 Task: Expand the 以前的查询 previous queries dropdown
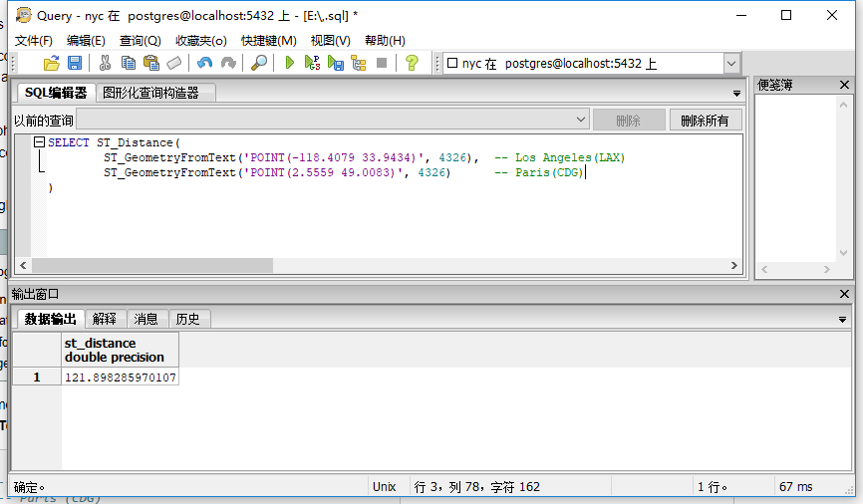point(581,120)
